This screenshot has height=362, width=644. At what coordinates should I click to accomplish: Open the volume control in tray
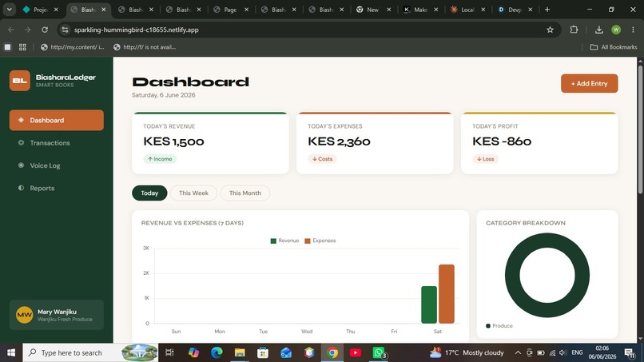tap(563, 352)
